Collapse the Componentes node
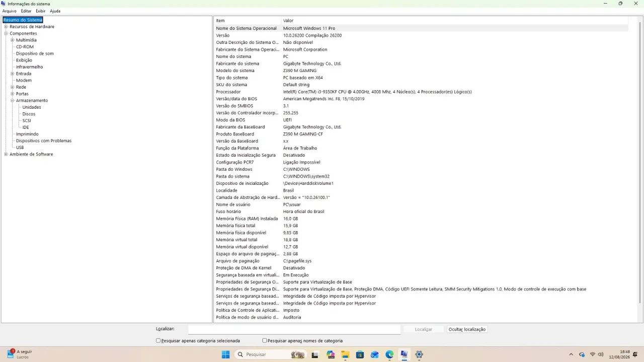The height and width of the screenshot is (362, 644). pyautogui.click(x=6, y=33)
